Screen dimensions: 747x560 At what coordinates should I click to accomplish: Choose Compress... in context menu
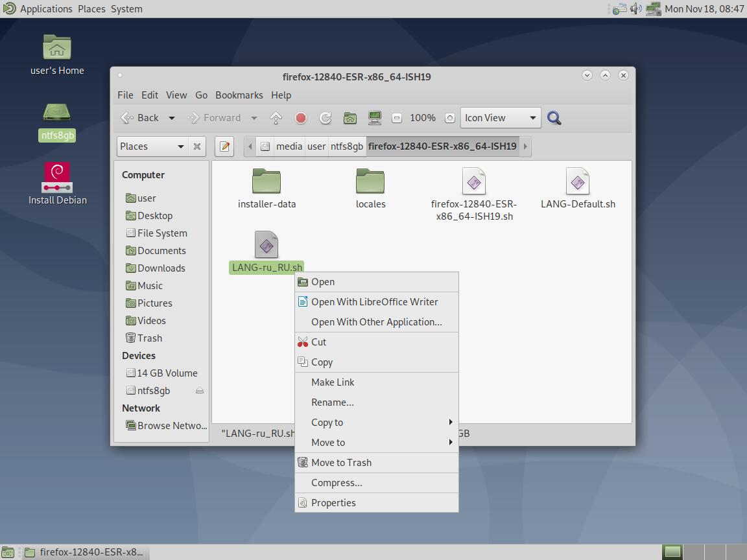377,483
